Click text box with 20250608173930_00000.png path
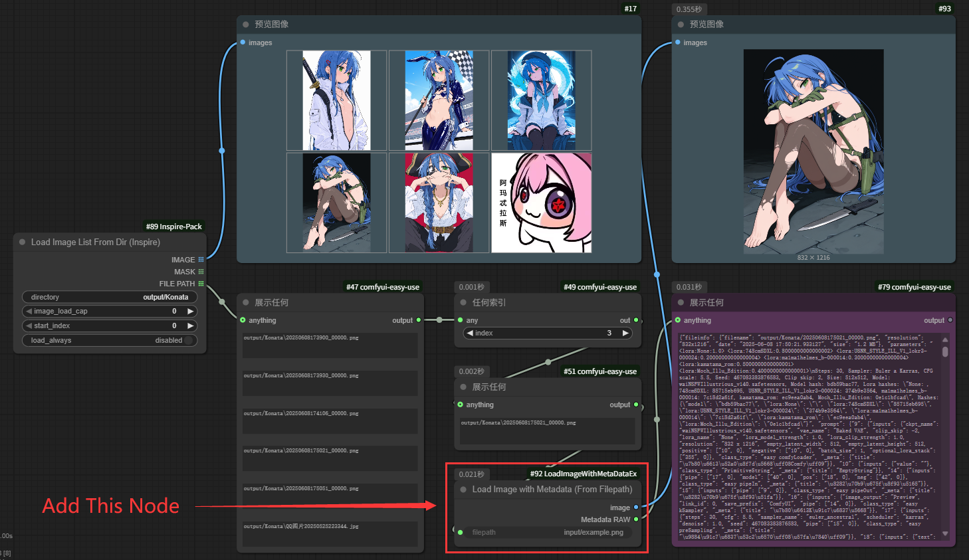 coord(330,383)
